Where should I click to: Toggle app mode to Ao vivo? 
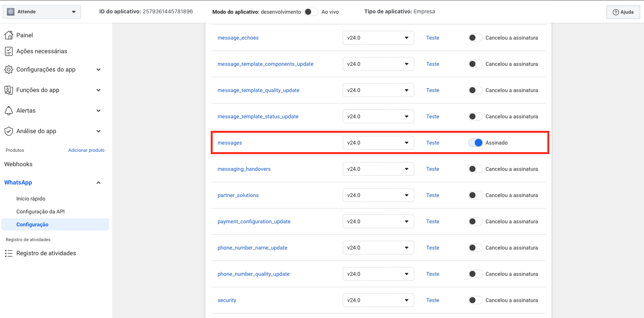click(x=311, y=12)
